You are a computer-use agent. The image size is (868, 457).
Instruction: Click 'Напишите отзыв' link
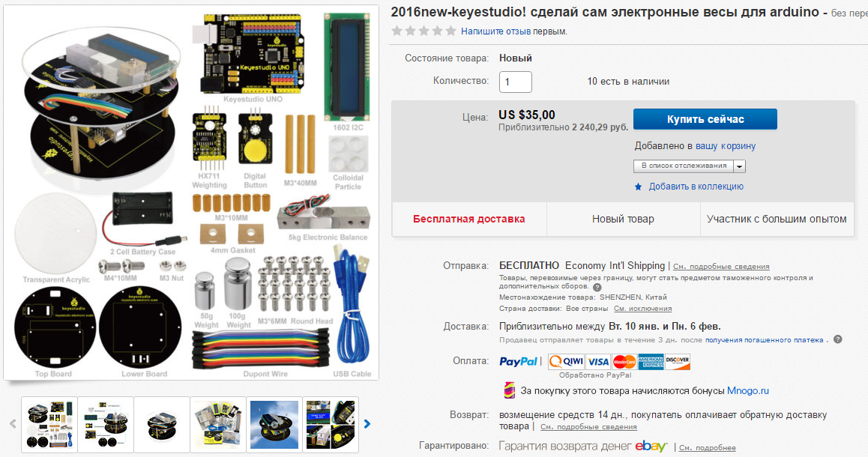click(x=496, y=31)
